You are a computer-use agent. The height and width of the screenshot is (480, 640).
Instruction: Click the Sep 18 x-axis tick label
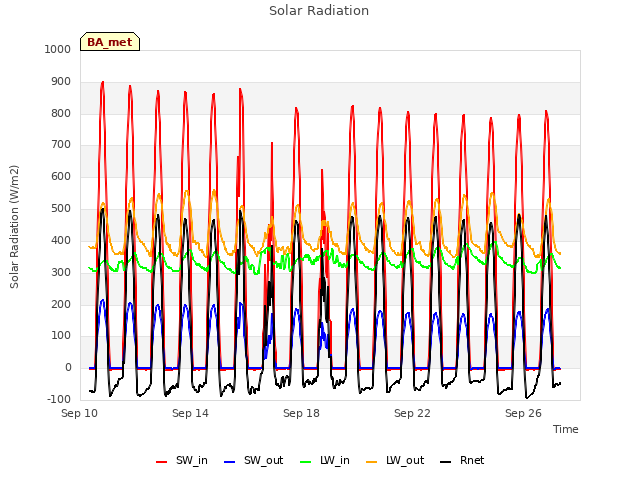(x=301, y=413)
